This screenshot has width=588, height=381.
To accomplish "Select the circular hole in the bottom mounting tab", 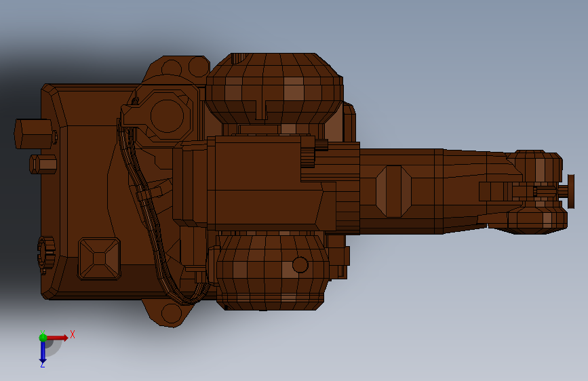I will pos(172,313).
